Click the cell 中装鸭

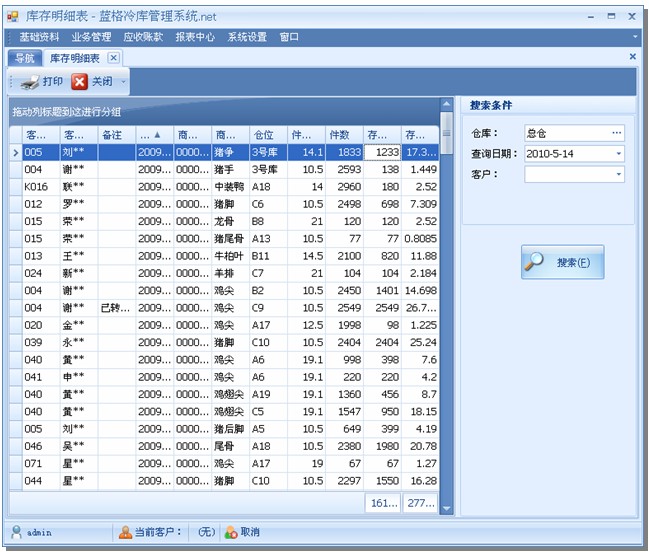tap(230, 187)
